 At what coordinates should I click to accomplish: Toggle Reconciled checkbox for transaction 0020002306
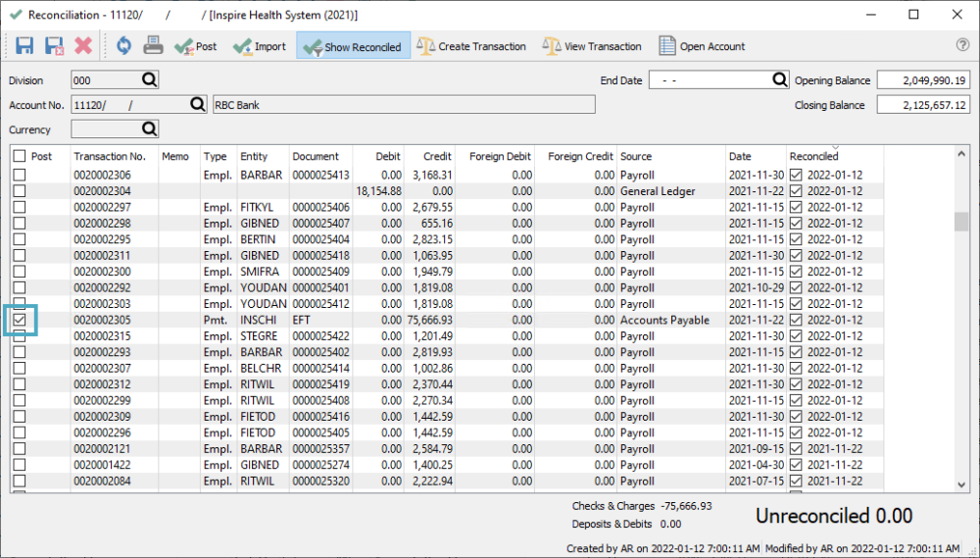point(796,176)
